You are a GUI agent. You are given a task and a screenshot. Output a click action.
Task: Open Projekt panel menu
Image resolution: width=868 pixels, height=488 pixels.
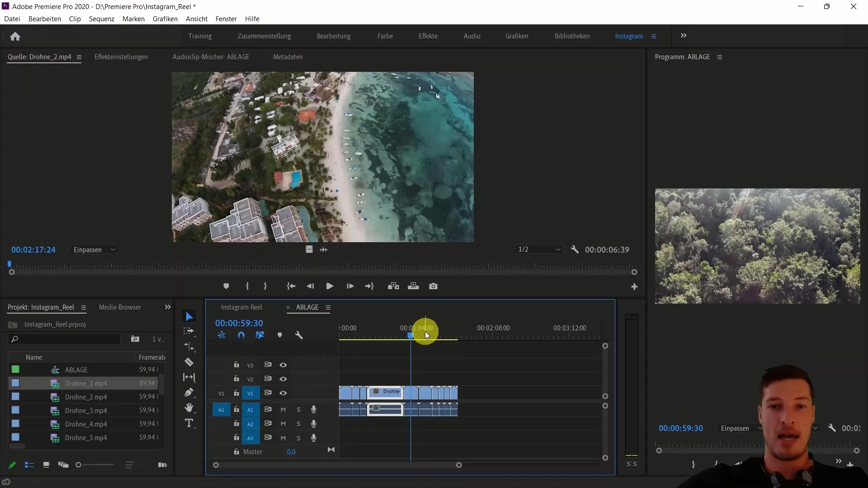pos(84,308)
